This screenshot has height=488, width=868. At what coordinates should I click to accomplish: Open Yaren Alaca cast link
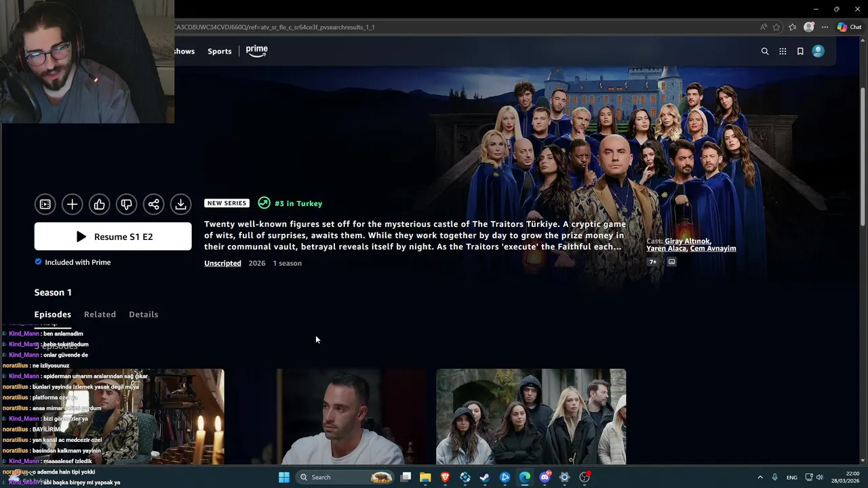point(666,249)
